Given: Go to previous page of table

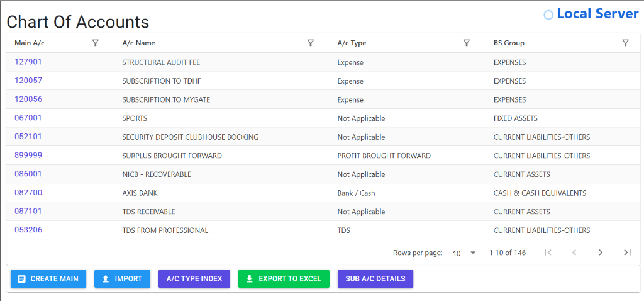Looking at the screenshot, I should pos(575,253).
